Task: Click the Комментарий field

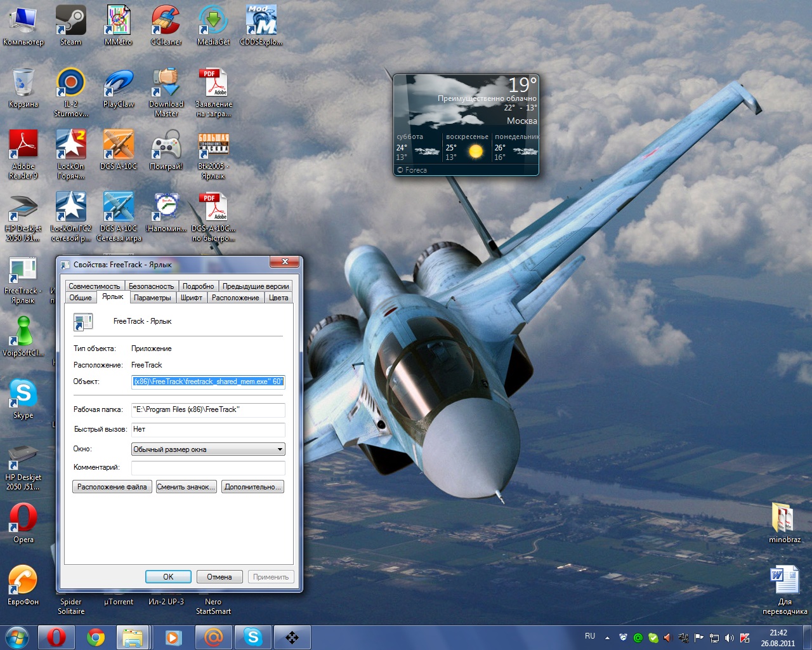Action: click(x=208, y=468)
